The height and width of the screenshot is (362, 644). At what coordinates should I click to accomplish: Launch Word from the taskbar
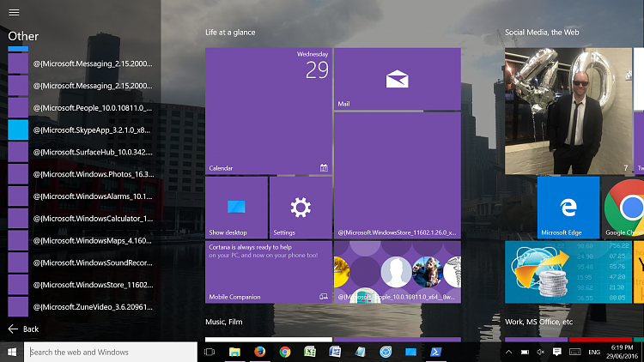(x=335, y=352)
